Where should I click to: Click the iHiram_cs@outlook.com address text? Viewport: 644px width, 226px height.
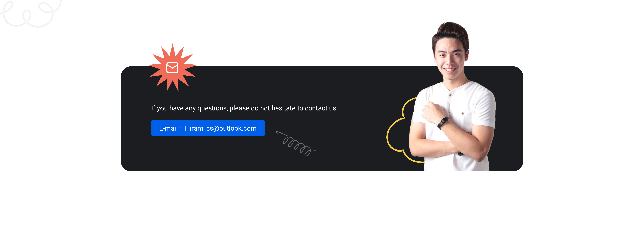click(x=220, y=128)
